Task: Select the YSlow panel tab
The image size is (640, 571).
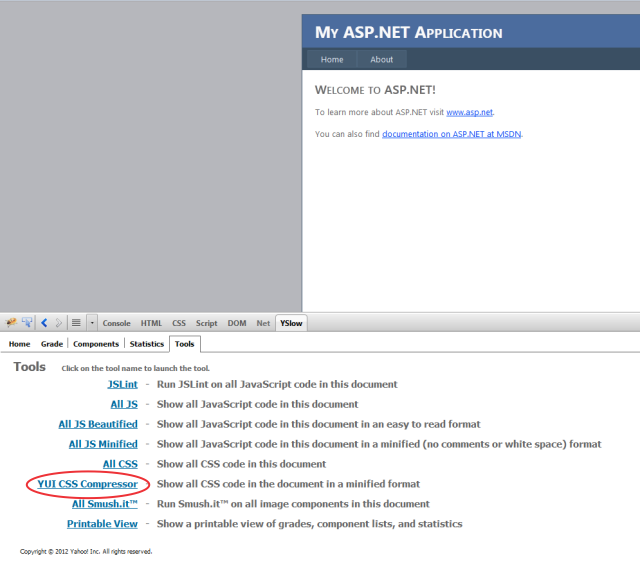Action: point(291,323)
